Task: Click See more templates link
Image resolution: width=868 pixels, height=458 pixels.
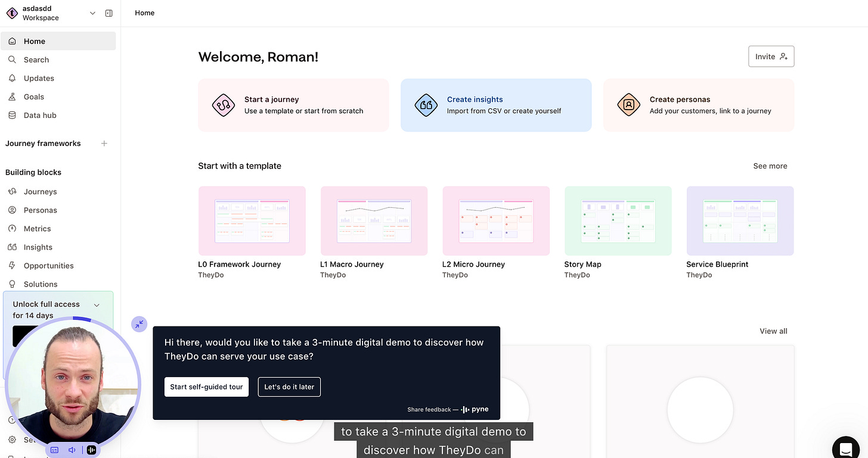Action: 770,166
